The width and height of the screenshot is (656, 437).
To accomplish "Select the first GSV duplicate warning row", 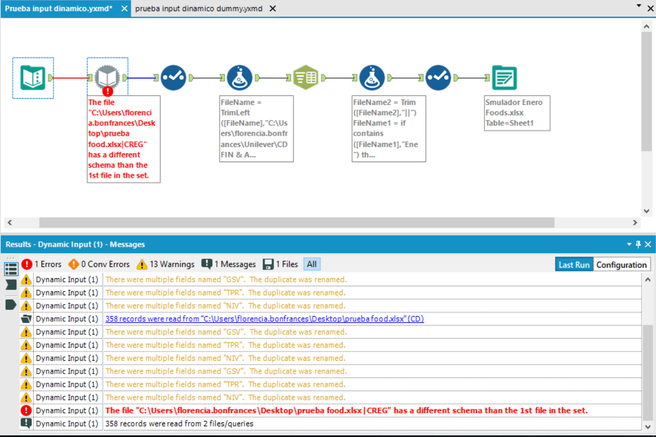I will (x=331, y=279).
